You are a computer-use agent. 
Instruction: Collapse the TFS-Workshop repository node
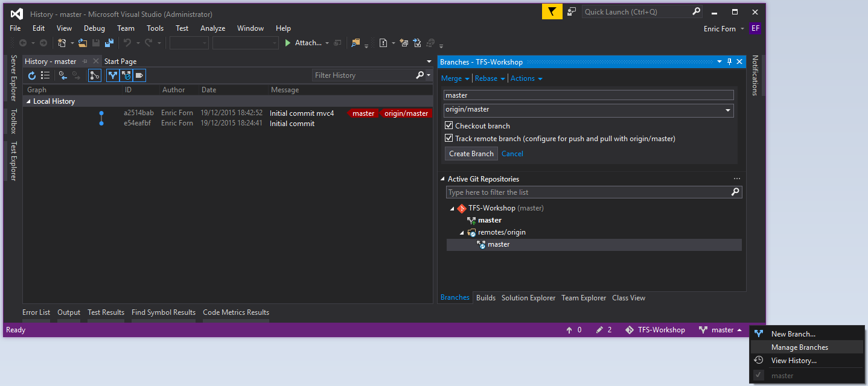click(x=452, y=209)
